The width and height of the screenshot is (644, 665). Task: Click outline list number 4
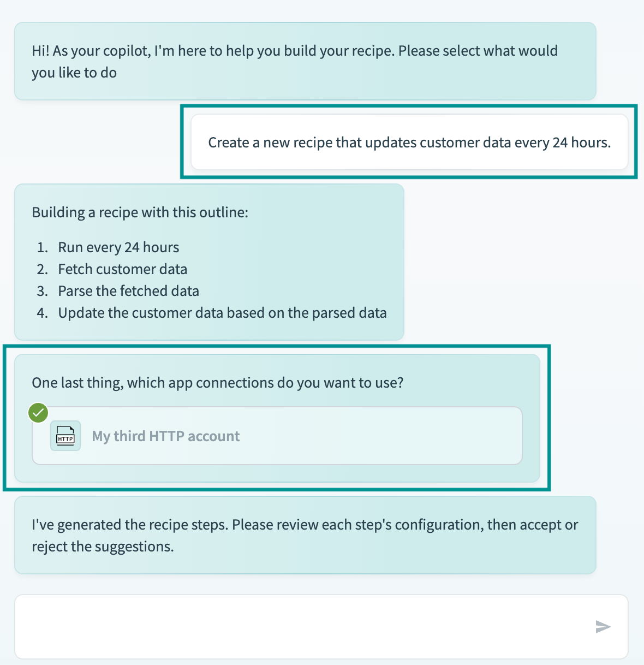[x=42, y=313]
